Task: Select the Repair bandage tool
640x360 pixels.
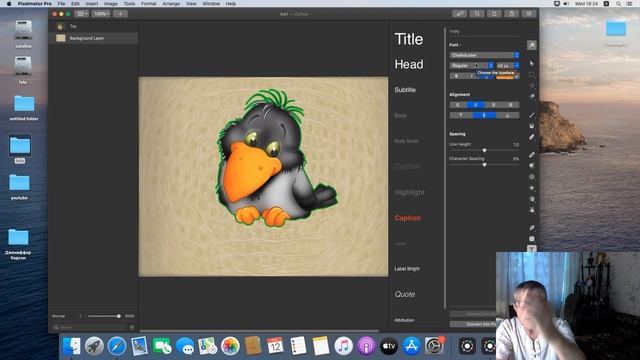Action: point(531,155)
